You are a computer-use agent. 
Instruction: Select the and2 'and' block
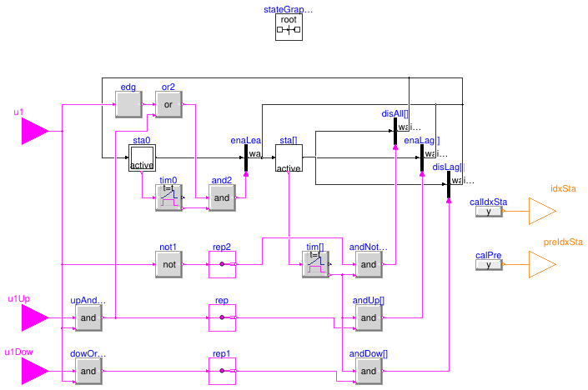pos(222,197)
